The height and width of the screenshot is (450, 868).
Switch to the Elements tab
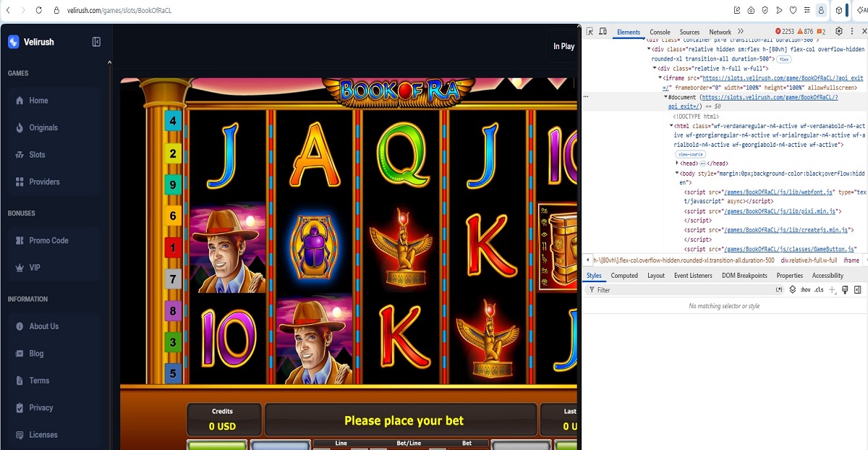point(629,32)
